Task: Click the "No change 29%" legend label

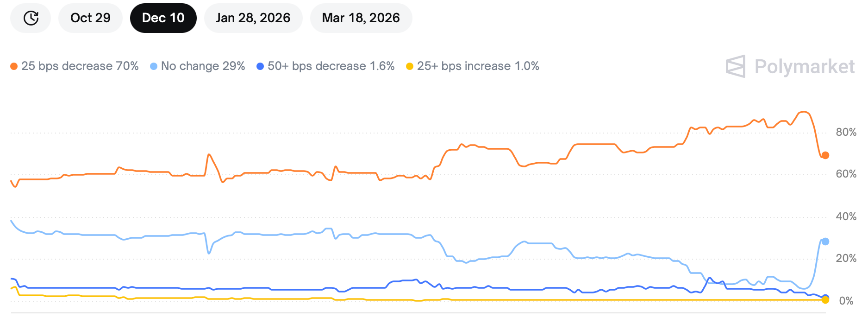Action: (x=203, y=66)
